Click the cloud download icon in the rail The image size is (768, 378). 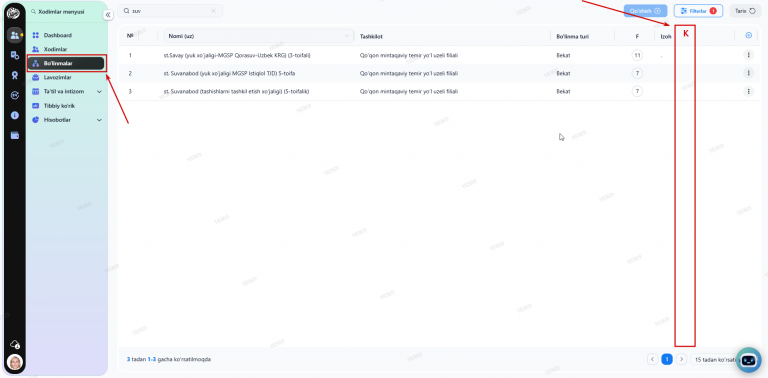15,344
